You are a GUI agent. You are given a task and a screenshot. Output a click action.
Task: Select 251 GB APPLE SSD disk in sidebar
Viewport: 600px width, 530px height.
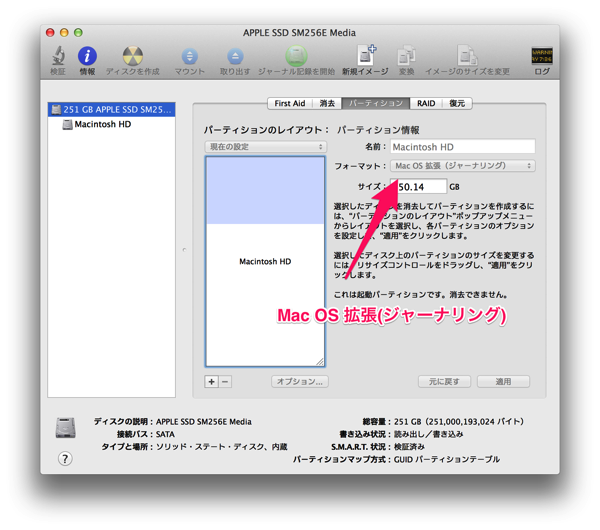click(111, 109)
